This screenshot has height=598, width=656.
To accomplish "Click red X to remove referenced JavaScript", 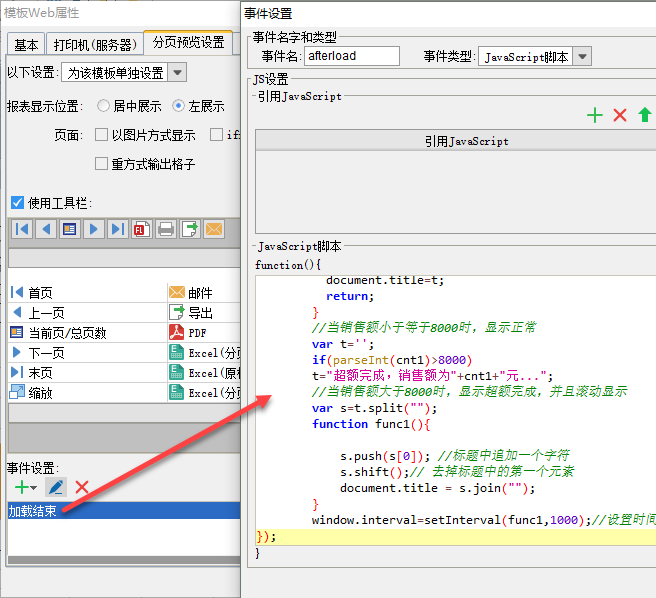I will pos(620,115).
